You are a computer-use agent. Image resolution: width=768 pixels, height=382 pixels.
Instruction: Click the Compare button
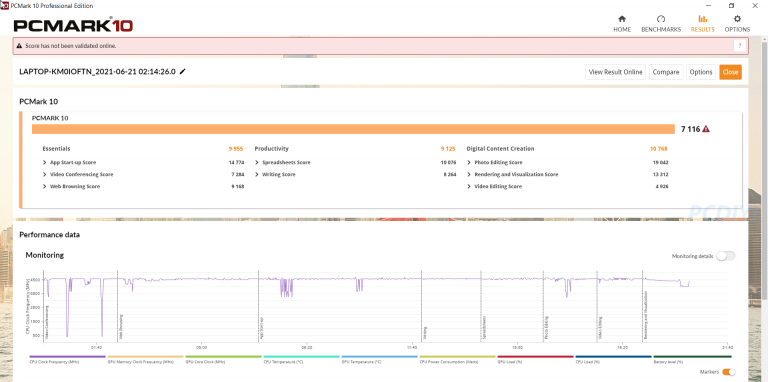coord(666,72)
